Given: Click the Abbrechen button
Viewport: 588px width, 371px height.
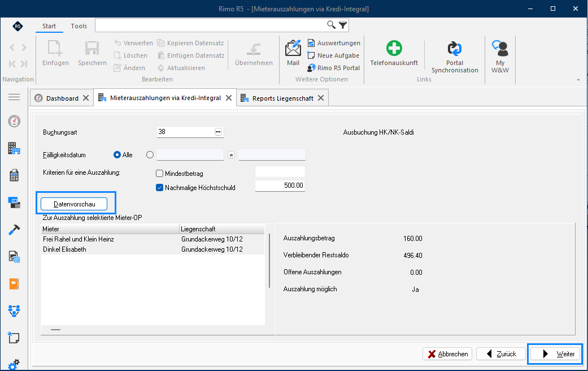Looking at the screenshot, I should (447, 353).
